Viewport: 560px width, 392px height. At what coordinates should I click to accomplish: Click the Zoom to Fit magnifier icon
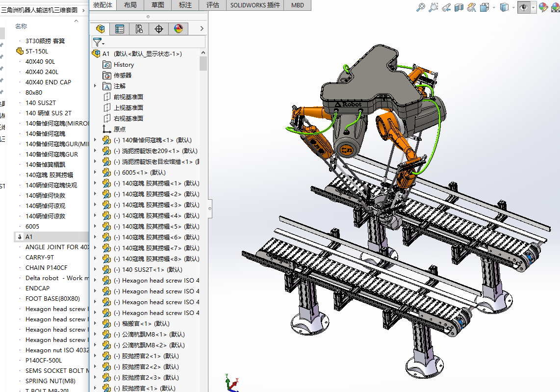420,7
